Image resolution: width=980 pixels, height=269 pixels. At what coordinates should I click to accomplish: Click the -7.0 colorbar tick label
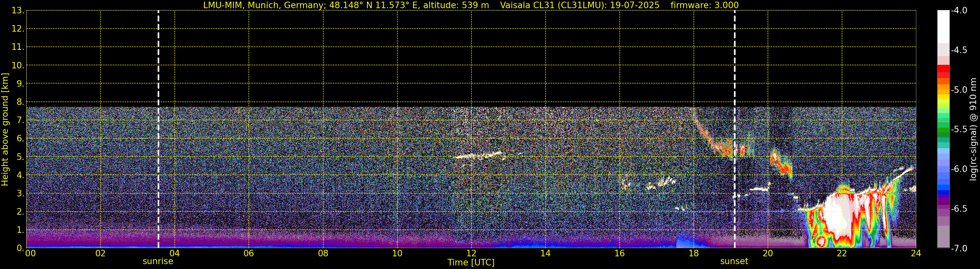pyautogui.click(x=959, y=248)
